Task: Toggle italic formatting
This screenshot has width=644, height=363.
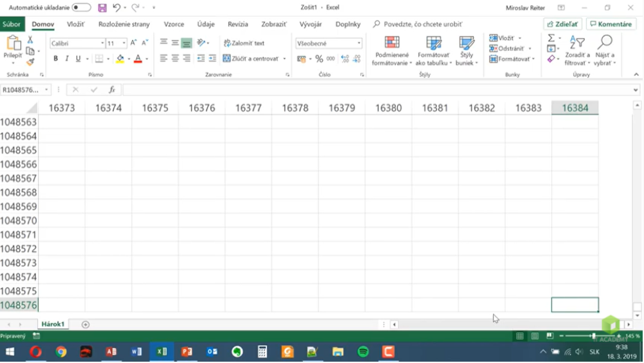Action: [x=66, y=59]
